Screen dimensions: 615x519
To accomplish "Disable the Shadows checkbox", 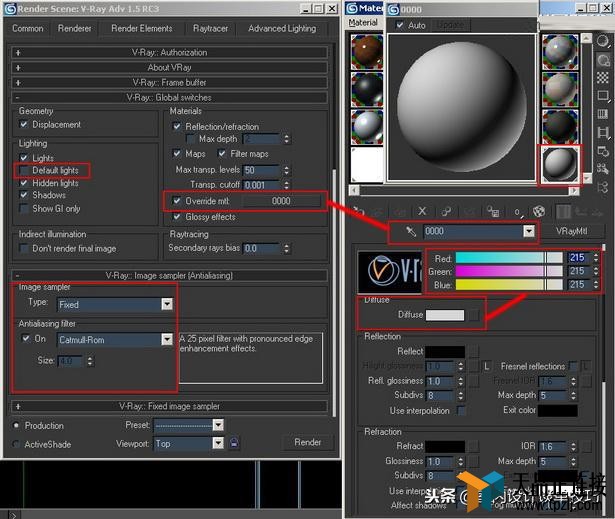I will pos(24,195).
